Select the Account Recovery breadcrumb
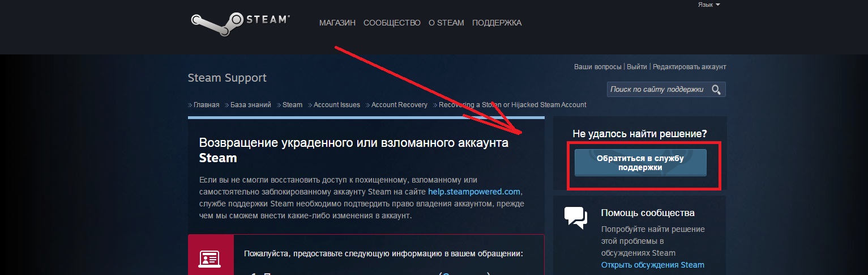868x275 pixels. [399, 105]
